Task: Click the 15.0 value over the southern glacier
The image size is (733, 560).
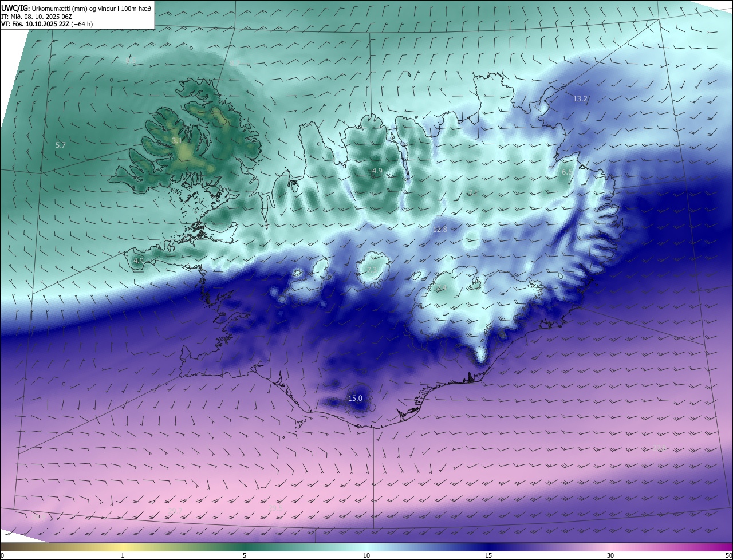Action: 355,399
